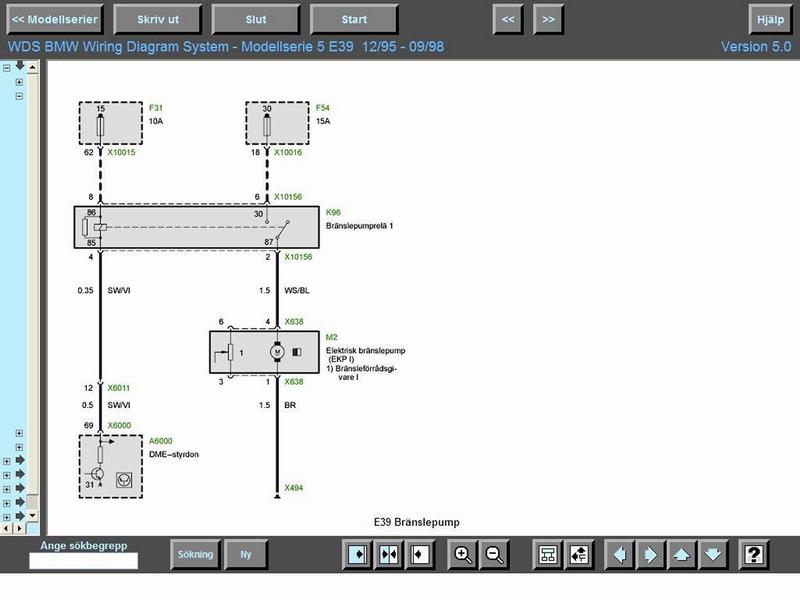The height and width of the screenshot is (600, 800).
Task: Click the blue down arrow pan icon
Action: coord(712,555)
